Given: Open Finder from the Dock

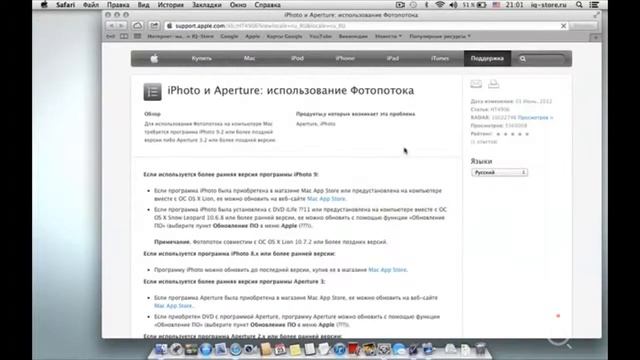Looking at the screenshot, I should (x=161, y=349).
